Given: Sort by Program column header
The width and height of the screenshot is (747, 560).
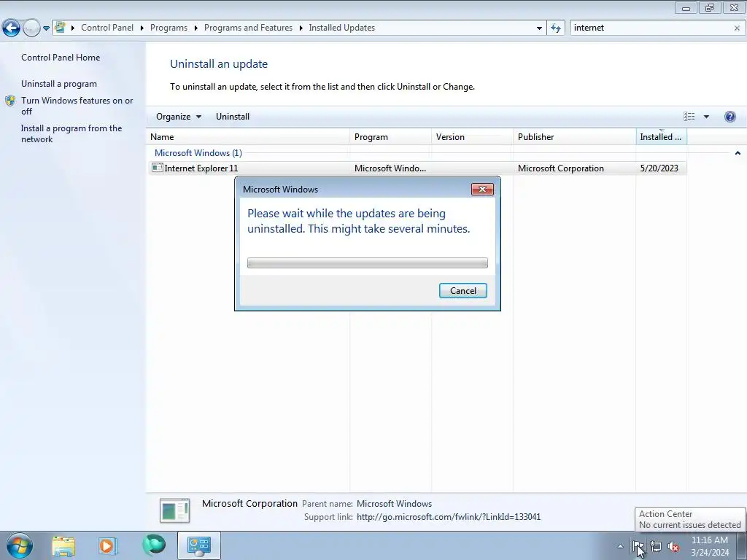Looking at the screenshot, I should 391,137.
